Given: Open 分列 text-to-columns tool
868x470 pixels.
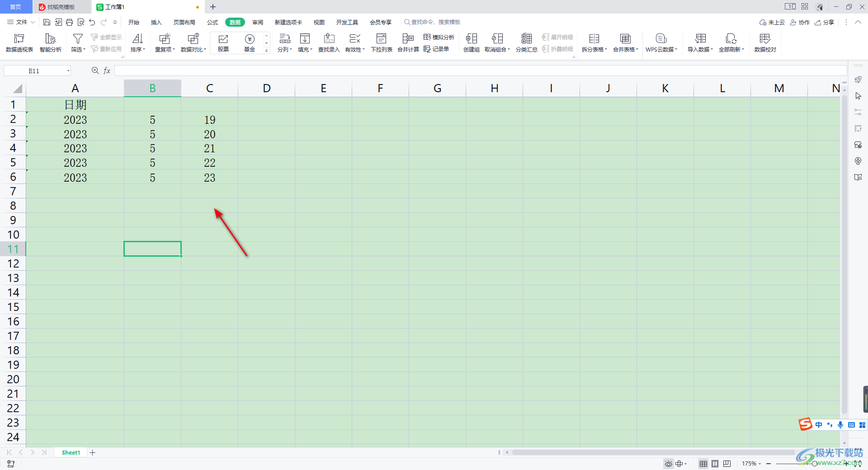Looking at the screenshot, I should 285,43.
